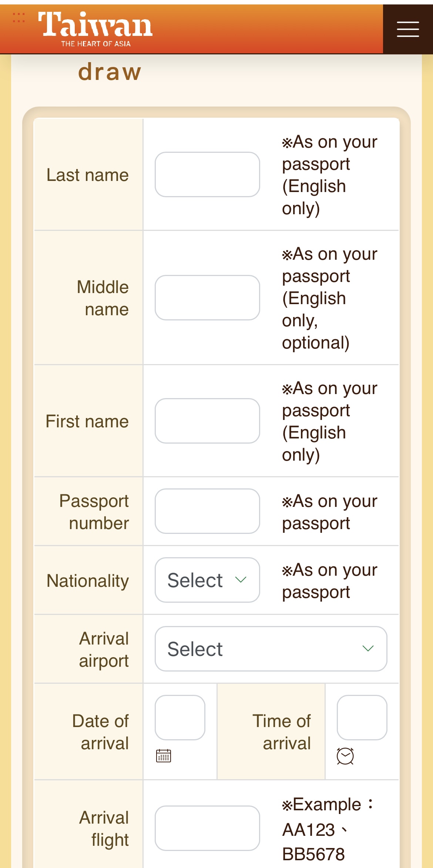
Task: Click the Nationality field label
Action: click(x=88, y=581)
